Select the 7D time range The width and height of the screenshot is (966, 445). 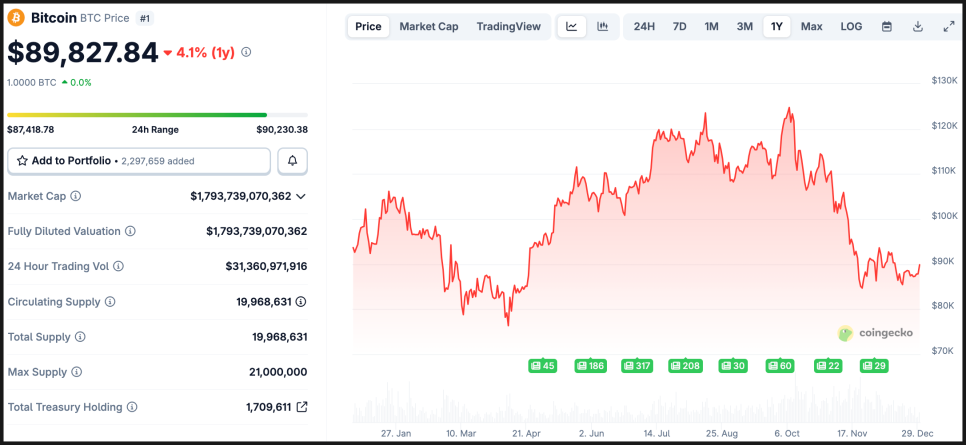(679, 27)
